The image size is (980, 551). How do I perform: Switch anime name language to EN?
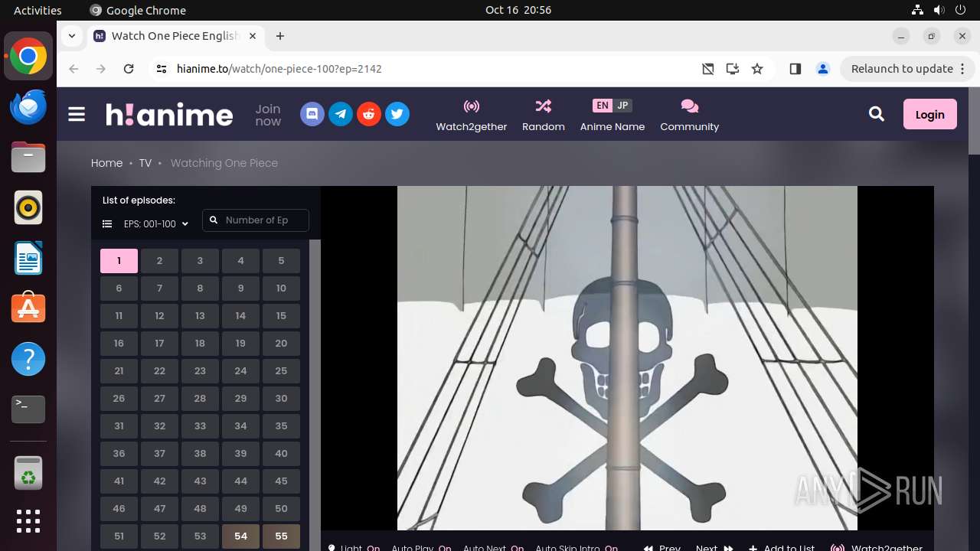603,106
